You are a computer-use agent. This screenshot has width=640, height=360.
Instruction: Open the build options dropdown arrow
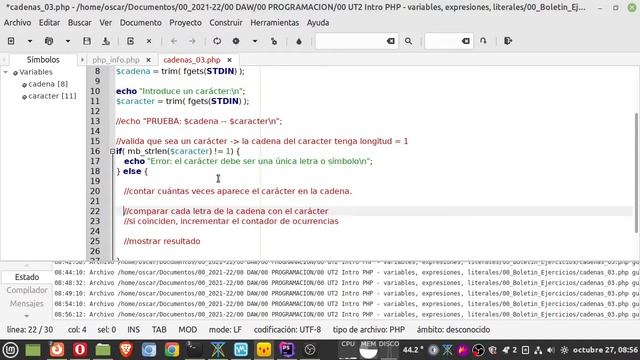click(255, 41)
